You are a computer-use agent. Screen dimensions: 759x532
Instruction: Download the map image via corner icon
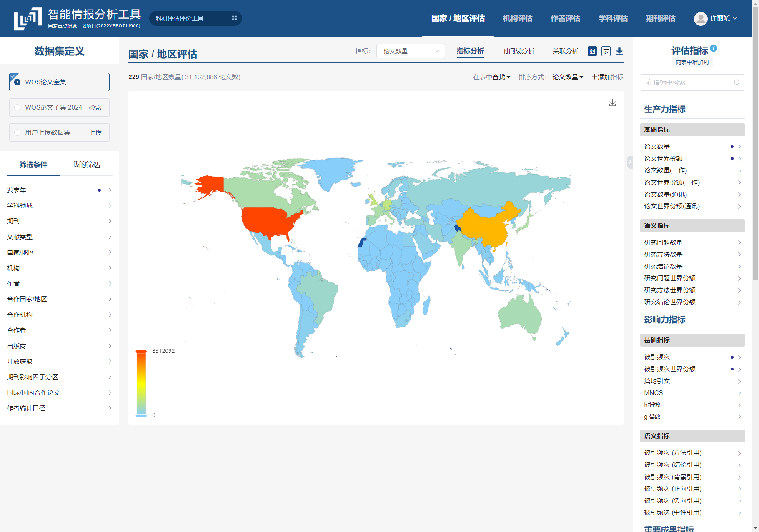[x=612, y=102]
